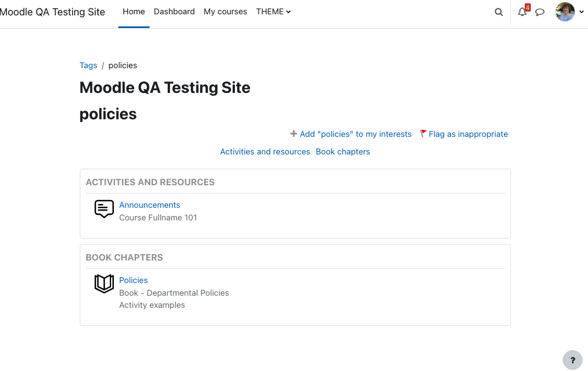The image size is (588, 371).
Task: Click the book icon beside Policies
Action: [104, 284]
